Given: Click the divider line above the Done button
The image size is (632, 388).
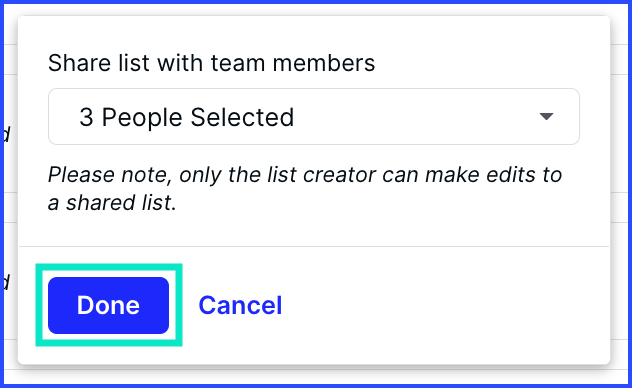Looking at the screenshot, I should pyautogui.click(x=314, y=246).
